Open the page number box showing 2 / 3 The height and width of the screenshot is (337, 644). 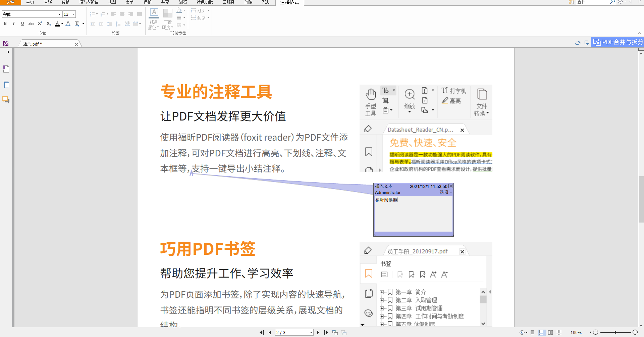pyautogui.click(x=294, y=332)
